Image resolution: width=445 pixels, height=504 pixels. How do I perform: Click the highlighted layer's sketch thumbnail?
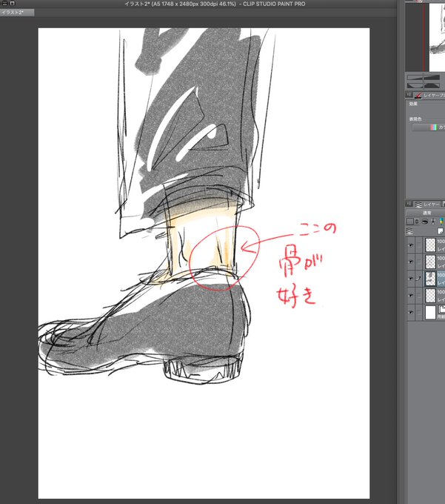[430, 279]
